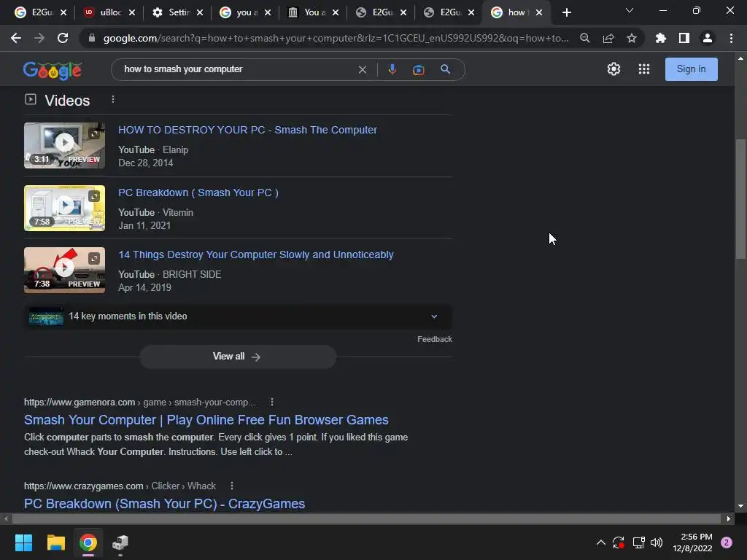The height and width of the screenshot is (560, 747).
Task: Open Videos section options menu
Action: coord(113,99)
